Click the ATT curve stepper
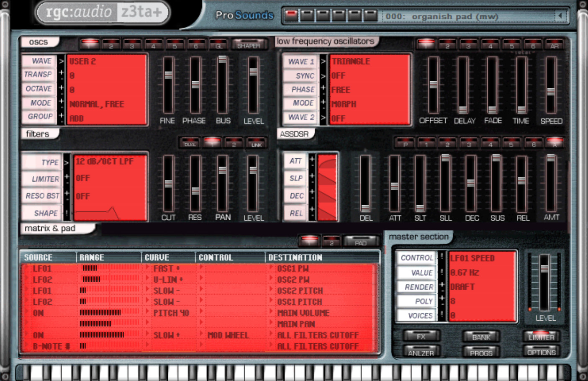 312,161
